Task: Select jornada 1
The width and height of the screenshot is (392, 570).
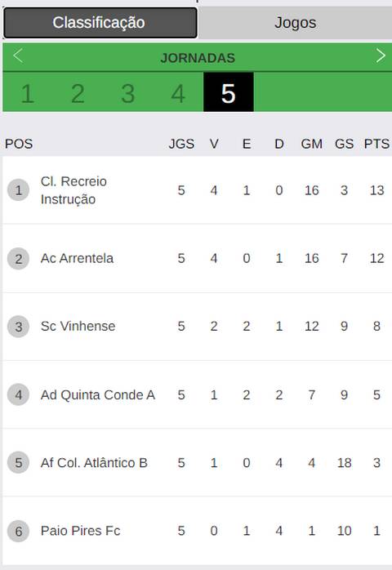Action: pos(28,93)
